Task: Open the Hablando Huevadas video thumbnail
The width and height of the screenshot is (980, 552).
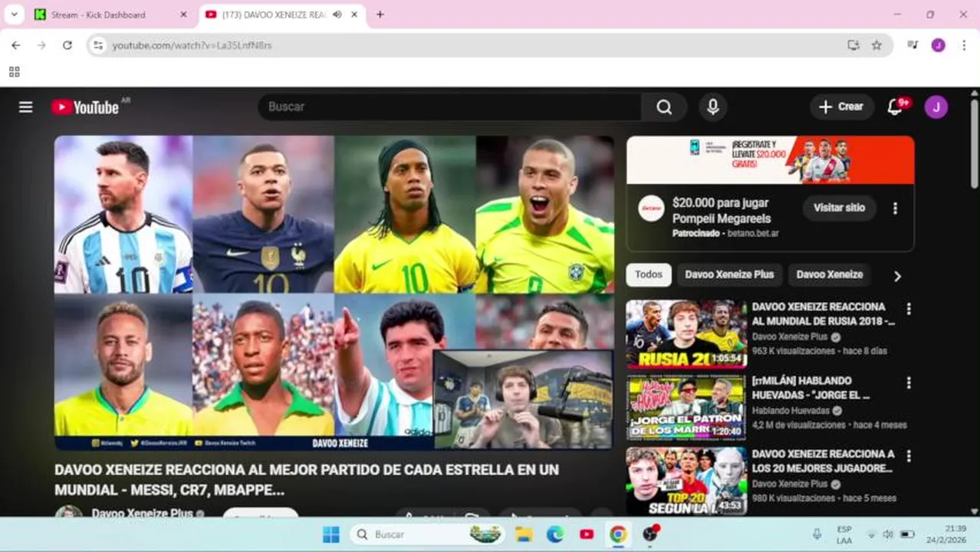Action: point(686,407)
